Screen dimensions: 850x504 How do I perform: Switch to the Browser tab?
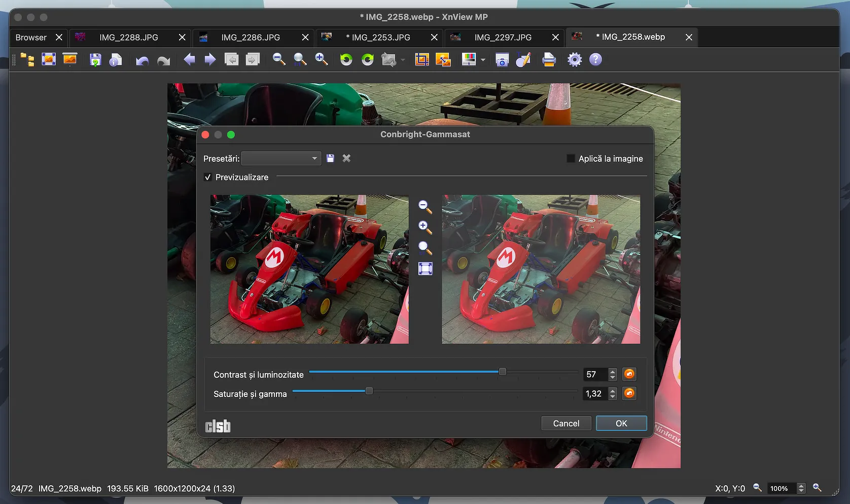(31, 38)
